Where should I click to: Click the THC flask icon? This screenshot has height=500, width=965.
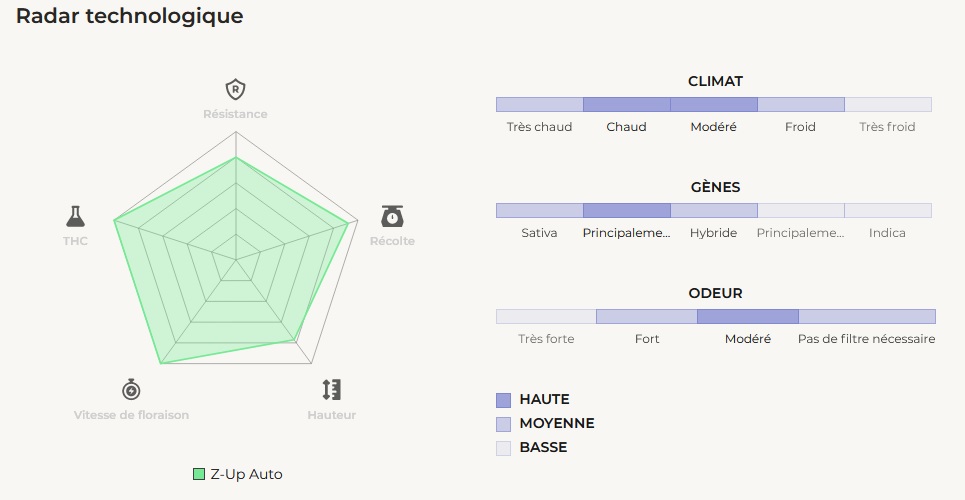pos(75,215)
